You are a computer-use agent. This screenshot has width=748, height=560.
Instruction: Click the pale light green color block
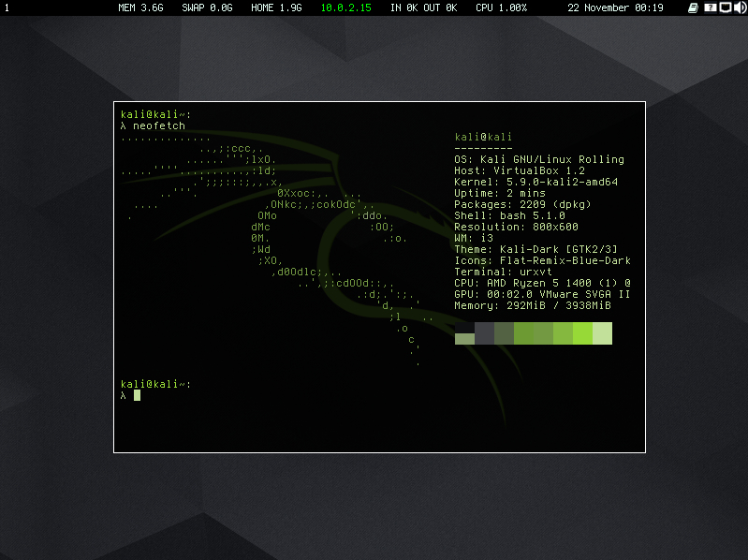click(x=602, y=333)
